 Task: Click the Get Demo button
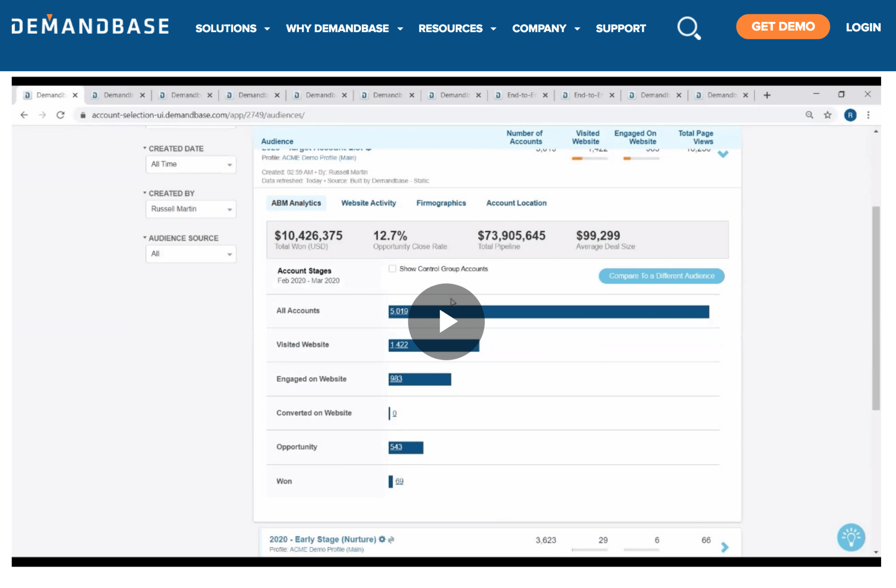click(x=783, y=27)
